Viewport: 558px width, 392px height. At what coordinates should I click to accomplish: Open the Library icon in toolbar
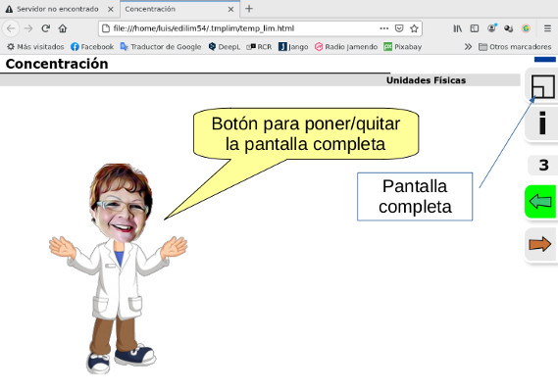pos(457,28)
